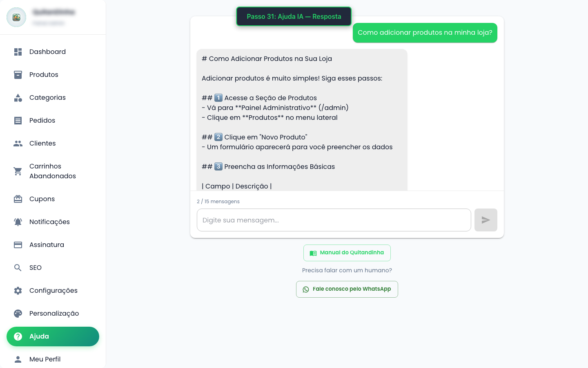Screen dimensions: 588x368
Task: Click the abandoned carts shopping cart icon
Action: [18, 171]
